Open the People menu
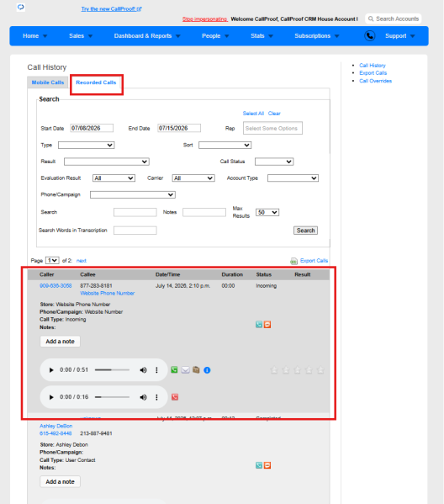 point(215,36)
